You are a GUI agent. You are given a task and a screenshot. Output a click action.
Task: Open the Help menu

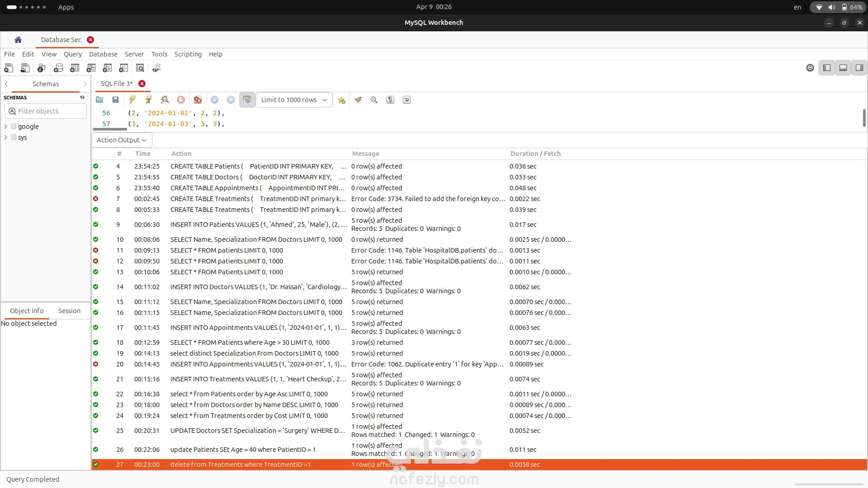click(x=216, y=54)
